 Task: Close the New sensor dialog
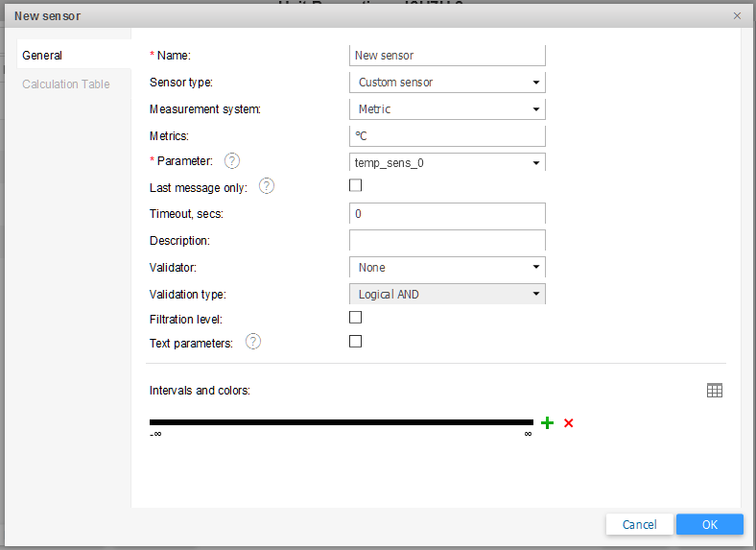(737, 16)
